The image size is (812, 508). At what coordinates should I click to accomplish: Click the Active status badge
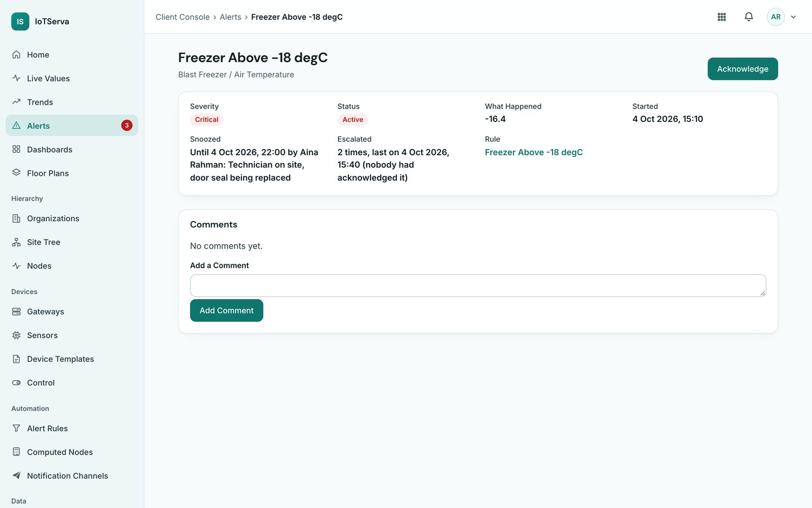pos(353,120)
